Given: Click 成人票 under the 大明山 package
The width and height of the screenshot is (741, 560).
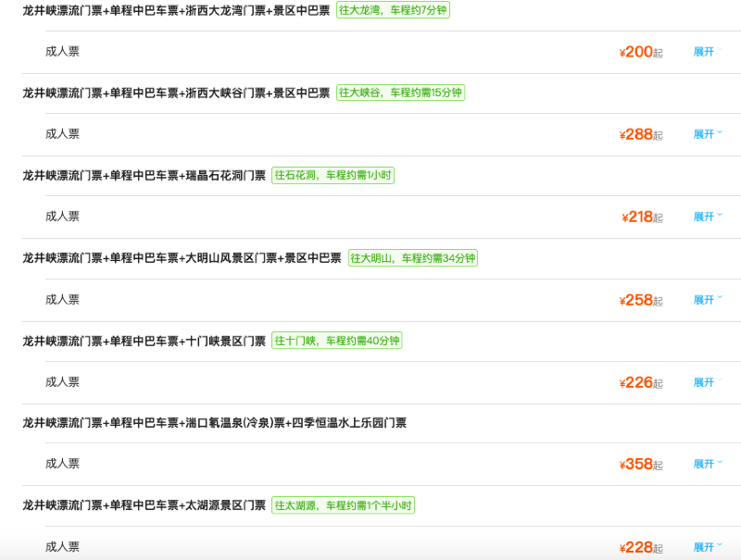Looking at the screenshot, I should pyautogui.click(x=62, y=300).
